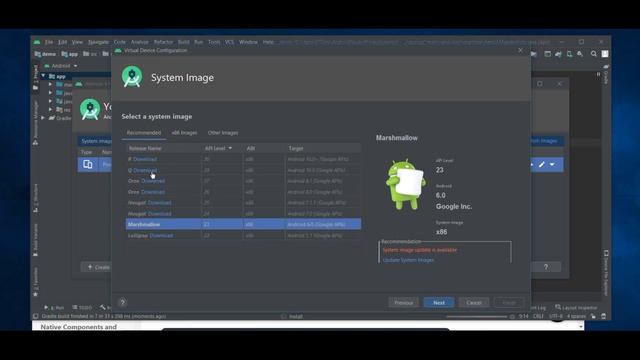Open the Help menu
The height and width of the screenshot is (360, 640).
pyautogui.click(x=268, y=42)
